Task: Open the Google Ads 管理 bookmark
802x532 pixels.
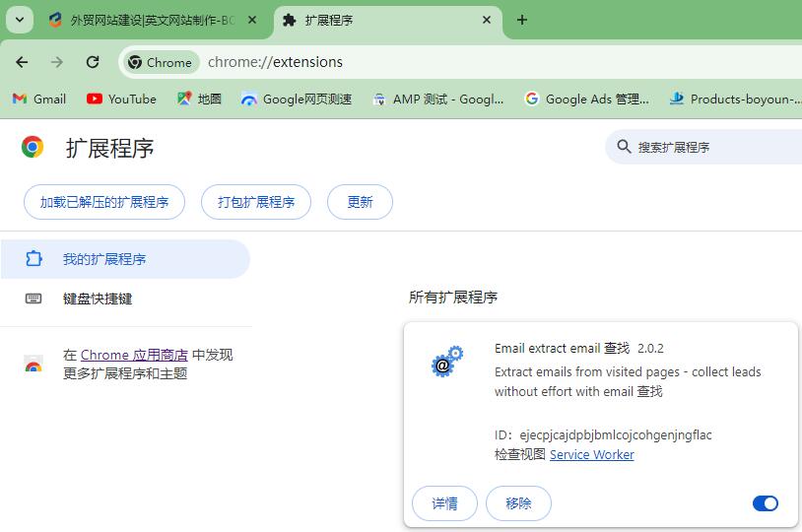Action: point(587,99)
